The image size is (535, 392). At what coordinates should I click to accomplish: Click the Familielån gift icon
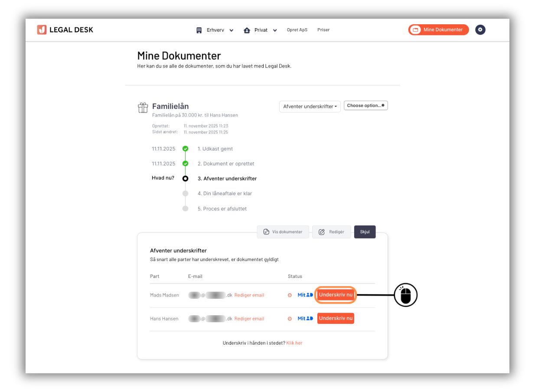tap(143, 108)
